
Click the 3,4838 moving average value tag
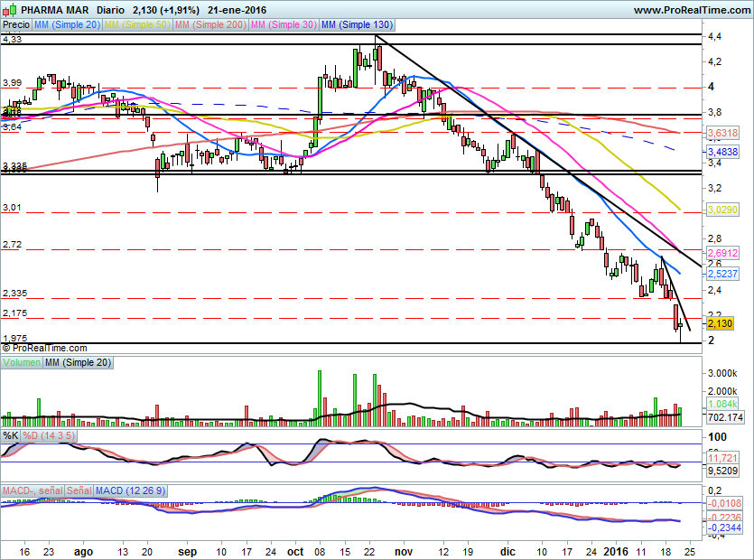point(722,152)
